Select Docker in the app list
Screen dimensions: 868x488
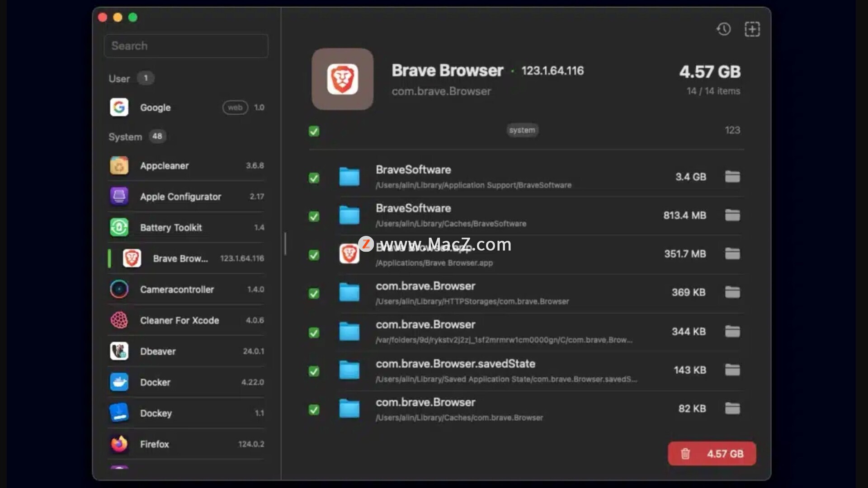pyautogui.click(x=186, y=382)
